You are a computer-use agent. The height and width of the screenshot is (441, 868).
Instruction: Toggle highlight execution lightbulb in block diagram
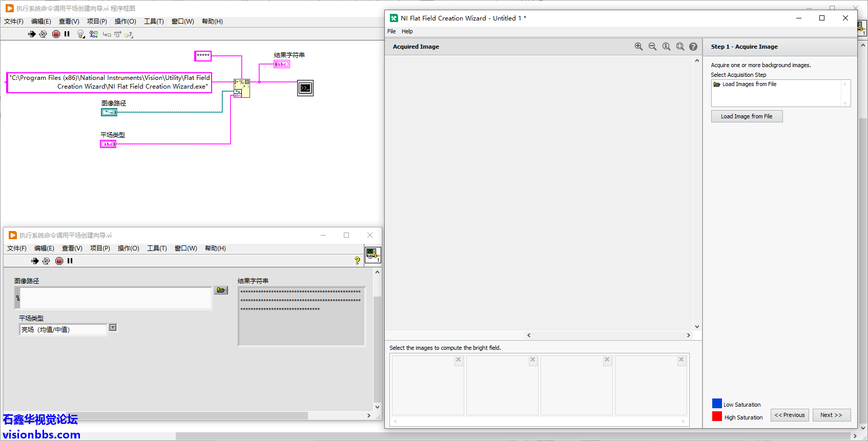click(x=80, y=34)
